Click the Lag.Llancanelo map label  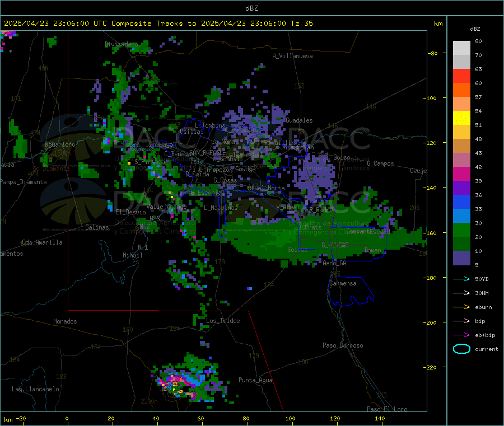tap(36, 389)
